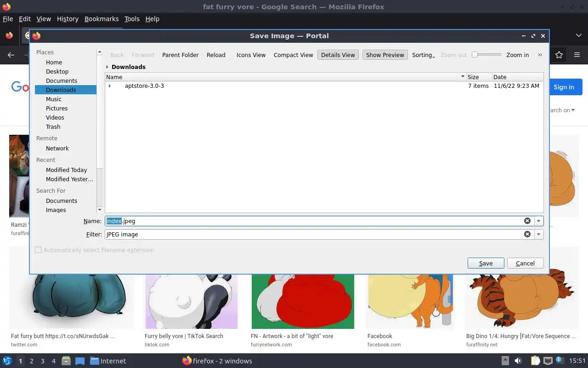The height and width of the screenshot is (368, 588).
Task: Open the History menu
Action: tap(68, 19)
